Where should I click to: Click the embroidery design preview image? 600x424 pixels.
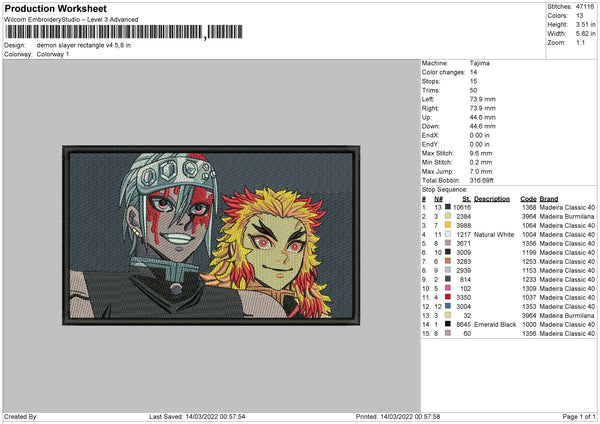[x=211, y=235]
